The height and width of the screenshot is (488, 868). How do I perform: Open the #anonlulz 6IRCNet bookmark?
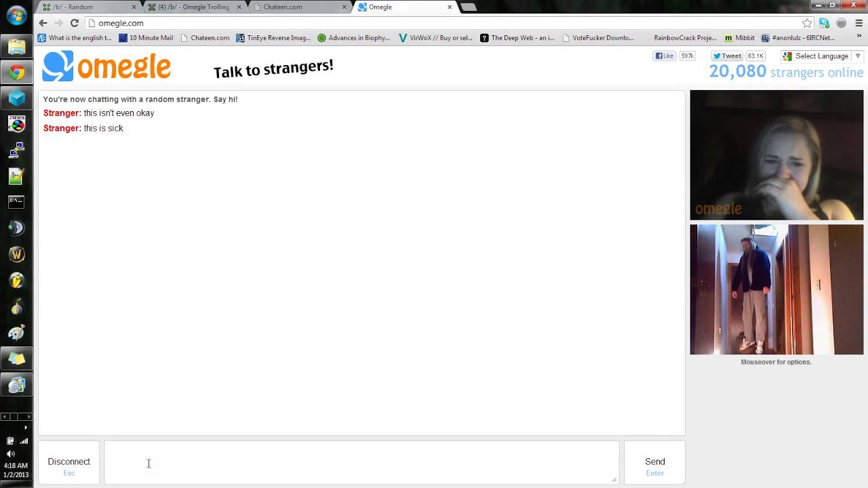[798, 38]
